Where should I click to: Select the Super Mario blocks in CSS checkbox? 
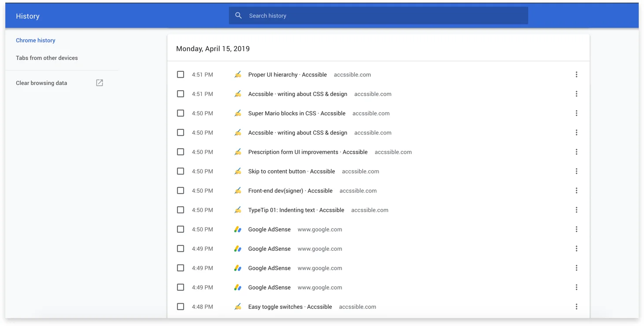click(180, 113)
